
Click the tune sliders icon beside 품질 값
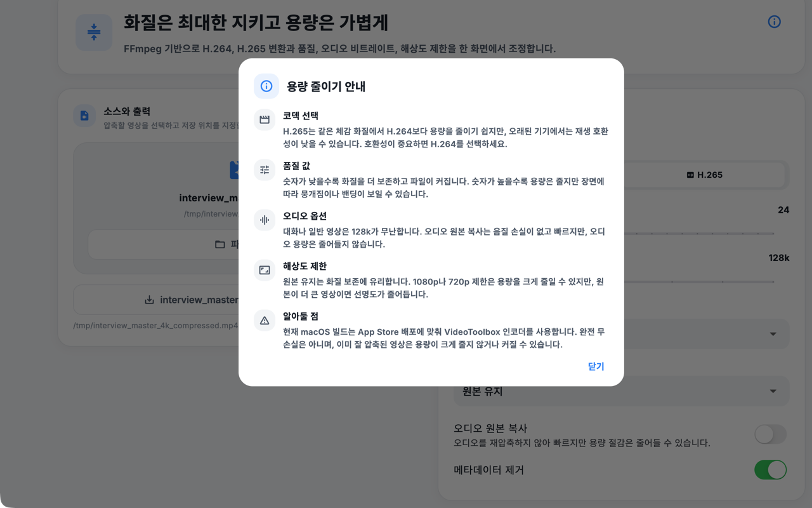(265, 170)
